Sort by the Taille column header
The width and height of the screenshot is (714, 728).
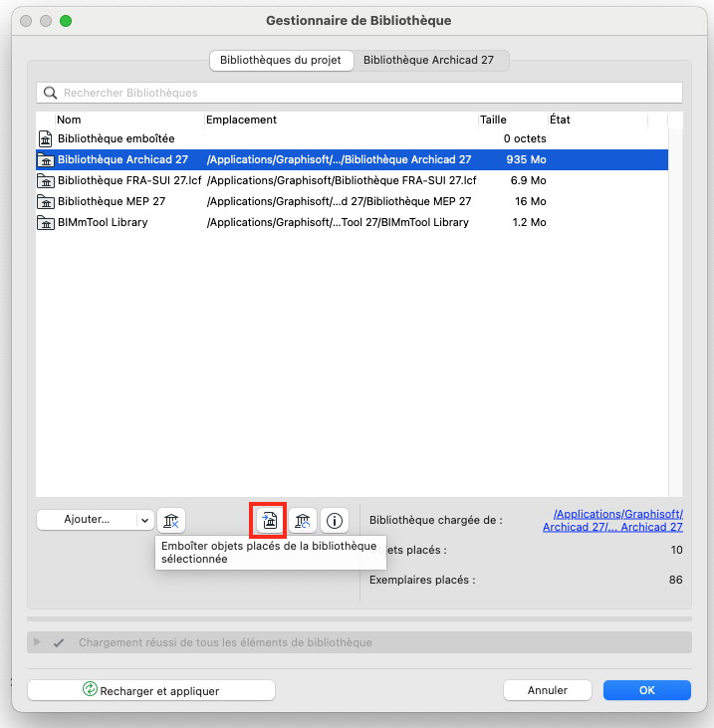click(x=493, y=120)
